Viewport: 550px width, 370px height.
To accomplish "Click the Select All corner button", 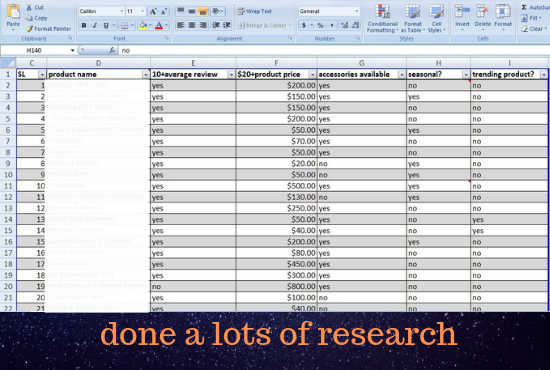I will 8,63.
